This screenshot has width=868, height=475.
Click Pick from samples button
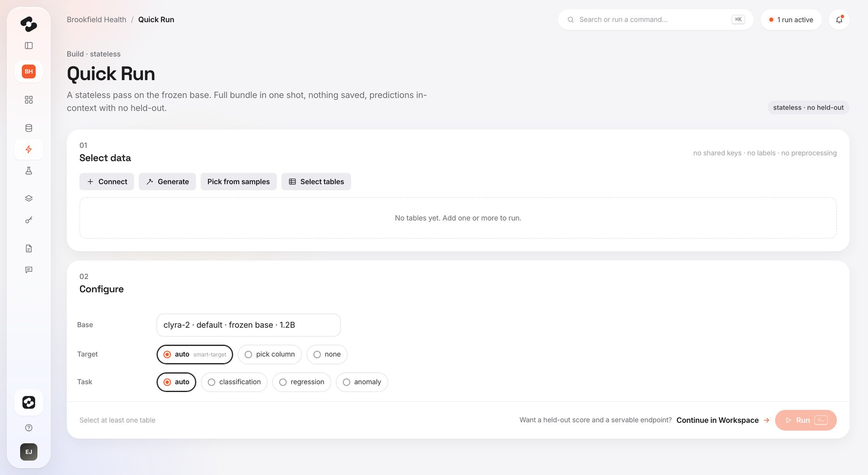(x=239, y=182)
